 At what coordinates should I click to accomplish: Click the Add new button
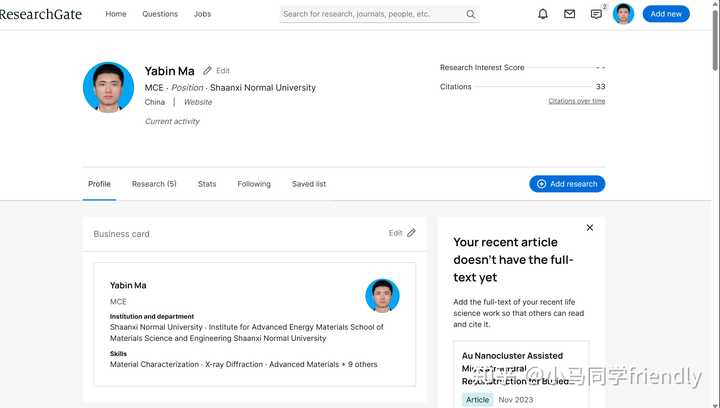(x=666, y=14)
